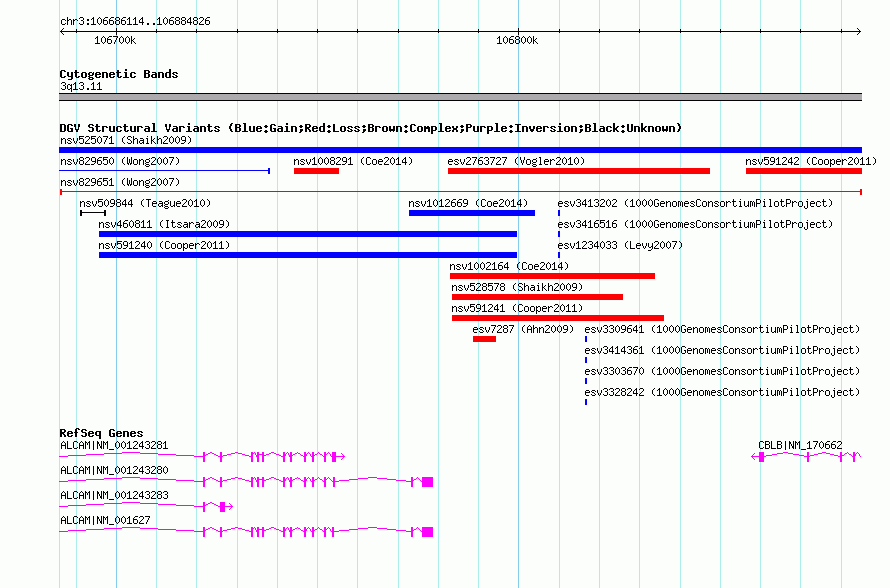Open the ALCAM|NM_001627 transcript label
This screenshot has width=890, height=588.
tap(105, 520)
